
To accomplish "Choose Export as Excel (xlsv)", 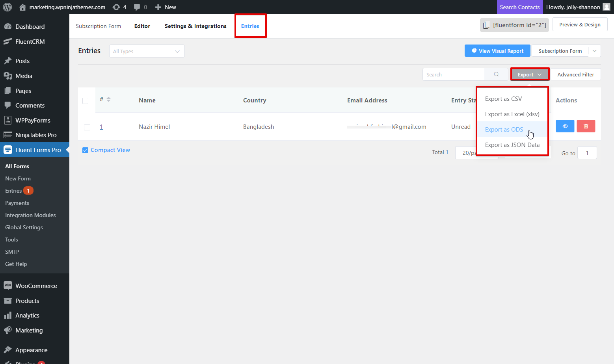I will (512, 114).
